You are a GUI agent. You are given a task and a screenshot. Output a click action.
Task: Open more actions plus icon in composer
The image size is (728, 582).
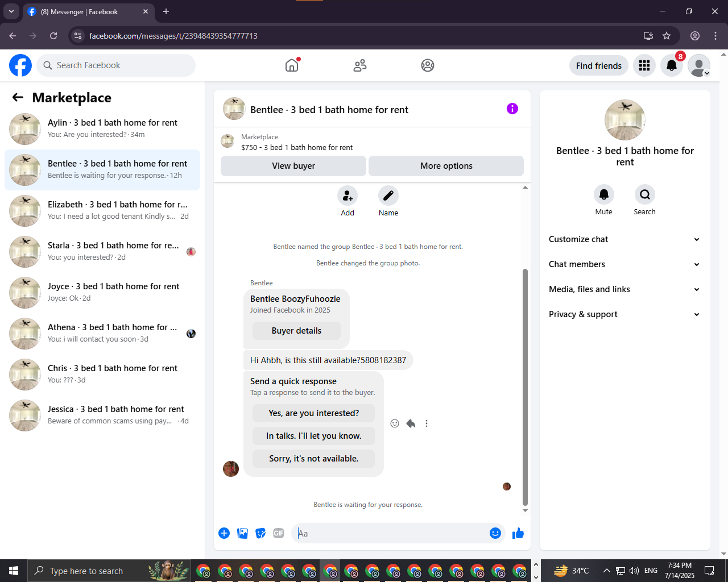(224, 533)
